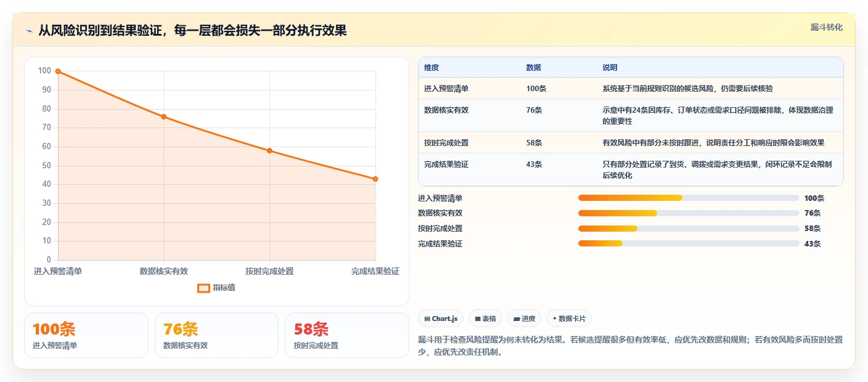The width and height of the screenshot is (868, 382).
Task: Click footer note starting 漏斗用于检查风险提醒
Action: pyautogui.click(x=630, y=347)
